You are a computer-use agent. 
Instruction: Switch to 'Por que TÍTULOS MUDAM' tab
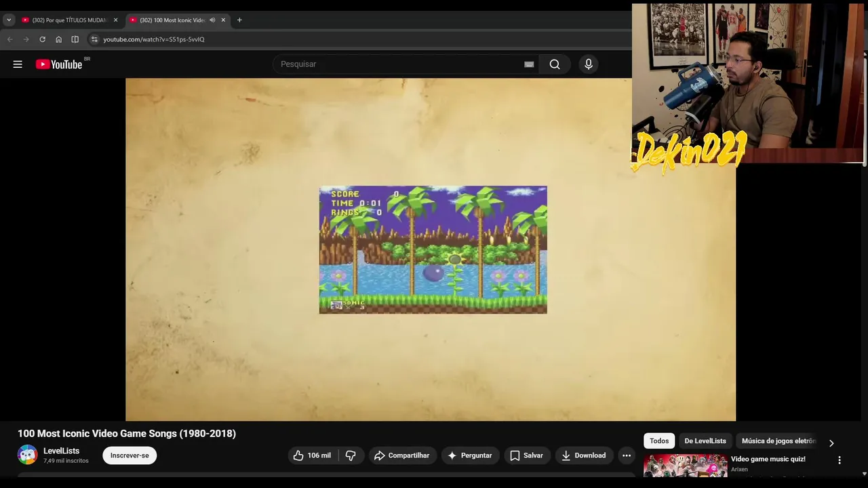pyautogui.click(x=64, y=20)
